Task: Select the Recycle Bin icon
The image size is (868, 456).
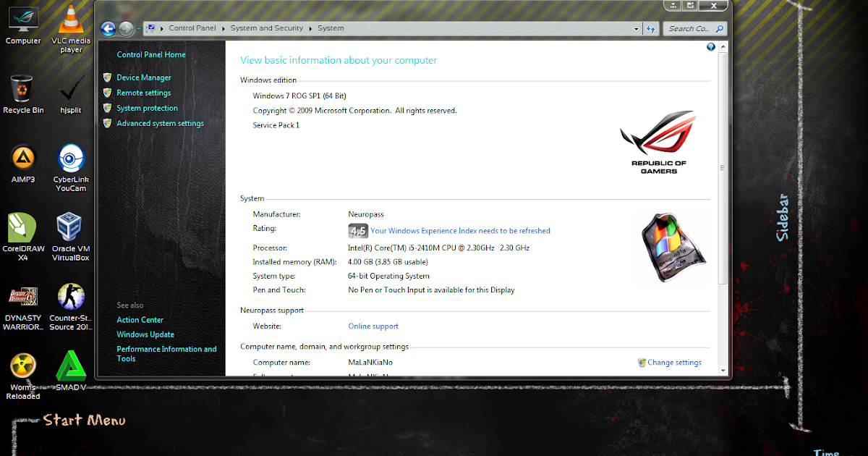Action: (x=23, y=95)
